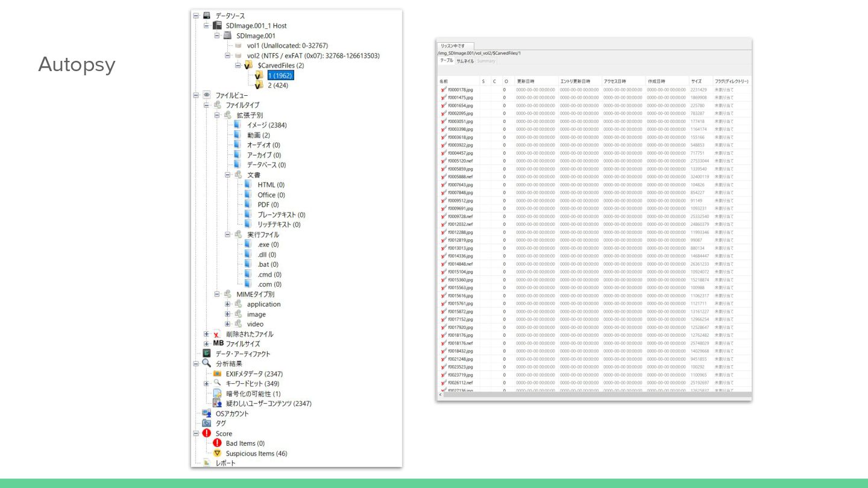Collapse the データソース tree node
868x488 pixels.
[196, 16]
